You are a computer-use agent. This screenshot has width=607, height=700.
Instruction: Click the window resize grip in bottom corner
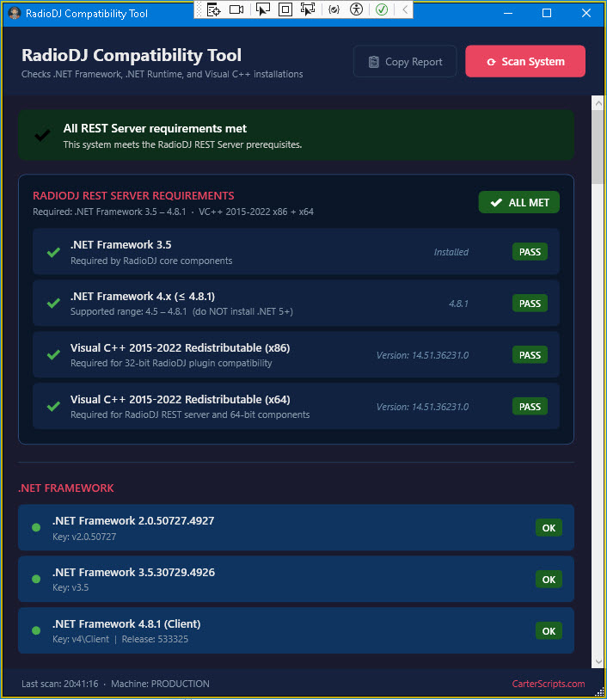click(x=600, y=691)
